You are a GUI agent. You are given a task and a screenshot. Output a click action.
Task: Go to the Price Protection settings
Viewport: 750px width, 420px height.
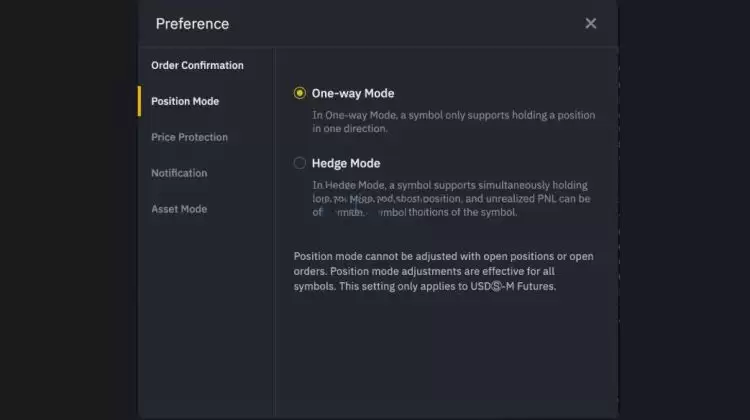189,137
